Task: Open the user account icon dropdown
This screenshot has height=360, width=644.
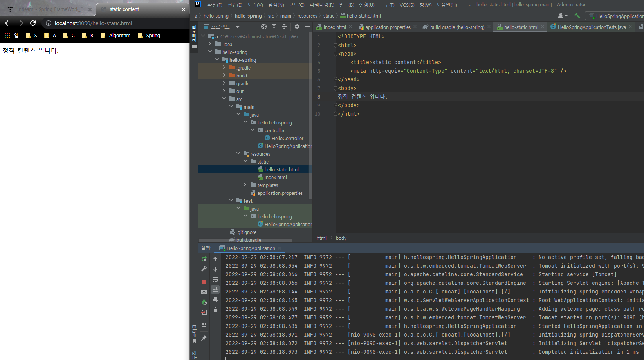Action: [563, 16]
